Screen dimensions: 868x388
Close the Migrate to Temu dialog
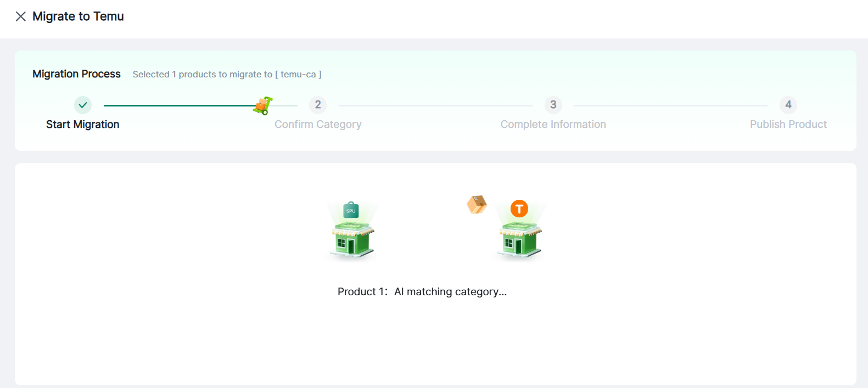(x=21, y=16)
